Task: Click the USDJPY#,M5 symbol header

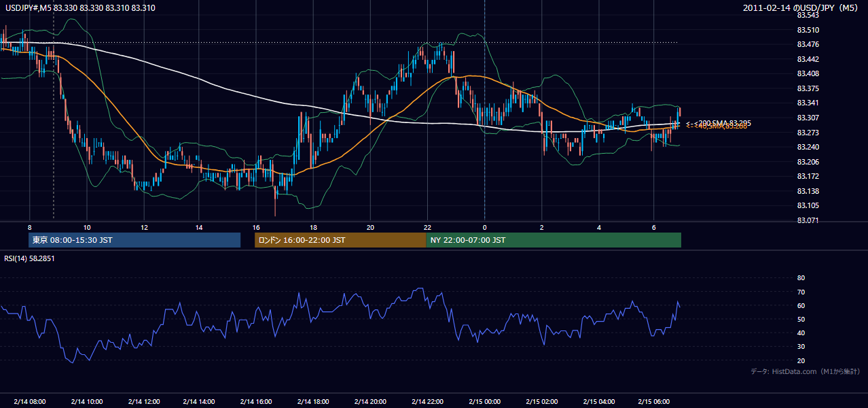Action: click(x=79, y=7)
